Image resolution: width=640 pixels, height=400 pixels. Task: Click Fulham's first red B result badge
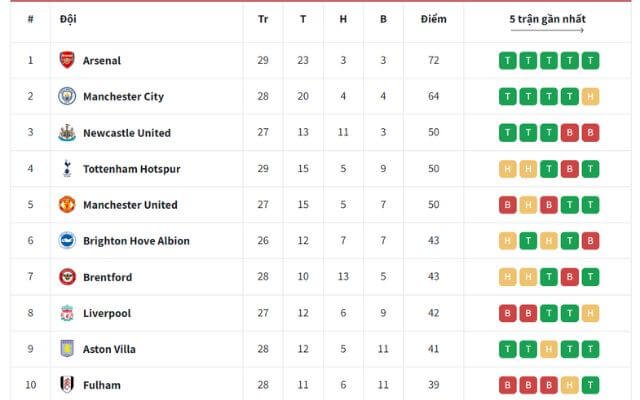coord(507,385)
